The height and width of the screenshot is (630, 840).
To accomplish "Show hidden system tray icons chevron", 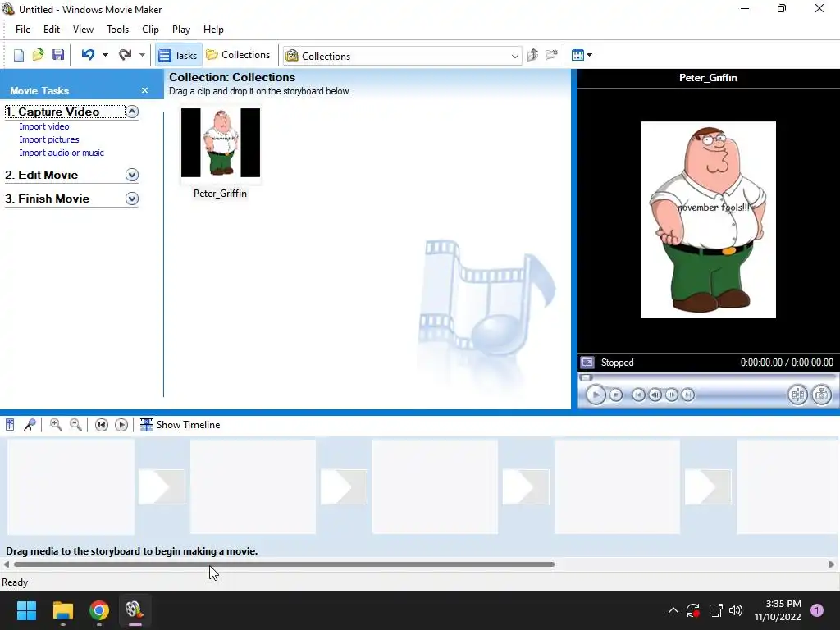I will (x=673, y=610).
